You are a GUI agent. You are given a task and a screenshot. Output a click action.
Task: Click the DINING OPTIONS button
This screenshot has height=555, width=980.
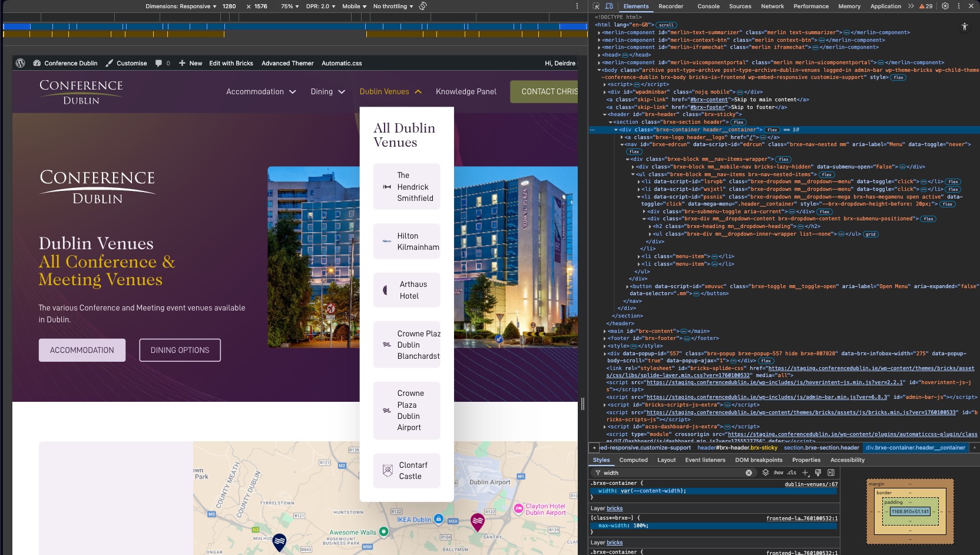(x=180, y=350)
